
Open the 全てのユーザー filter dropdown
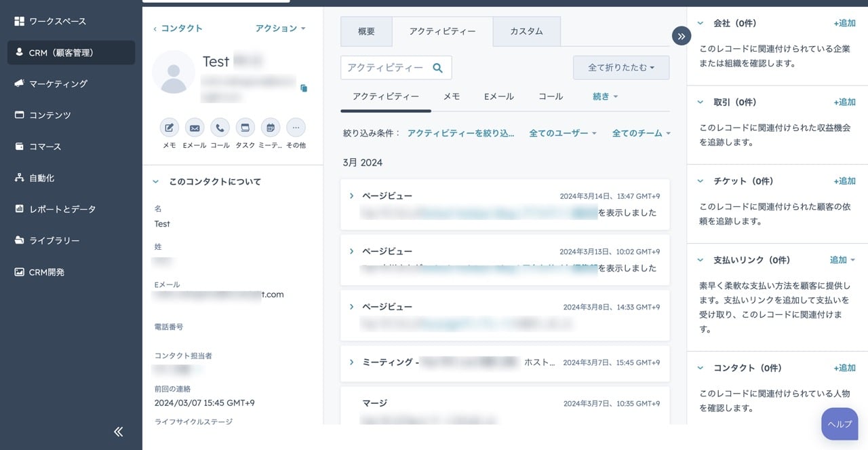point(563,133)
